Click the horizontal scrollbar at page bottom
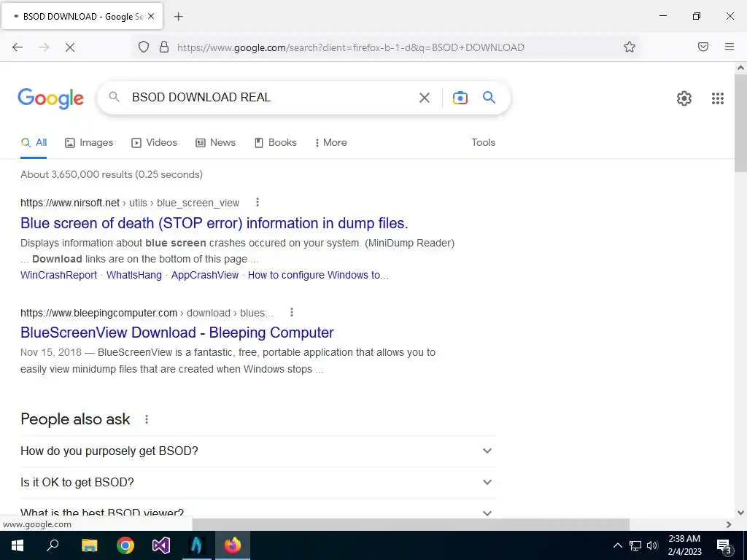 411,524
